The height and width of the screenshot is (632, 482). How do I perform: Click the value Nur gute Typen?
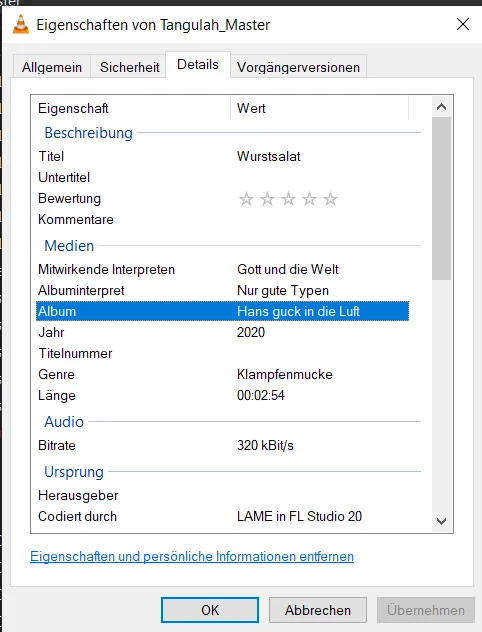point(283,291)
